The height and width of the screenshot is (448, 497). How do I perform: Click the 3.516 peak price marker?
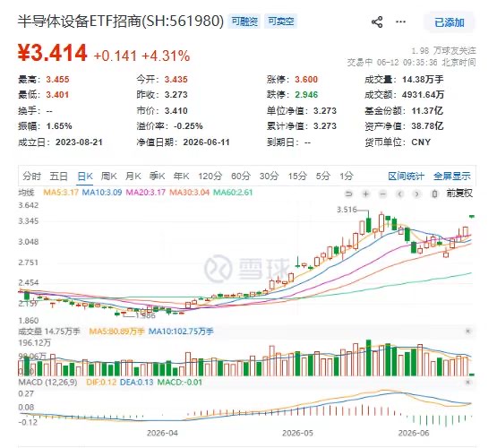tap(347, 210)
